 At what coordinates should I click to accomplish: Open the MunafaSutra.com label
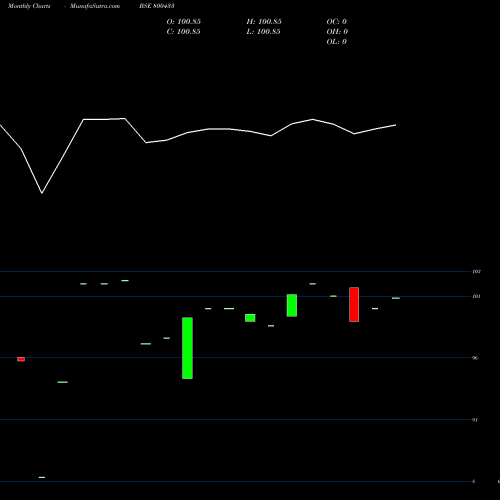pos(95,6)
